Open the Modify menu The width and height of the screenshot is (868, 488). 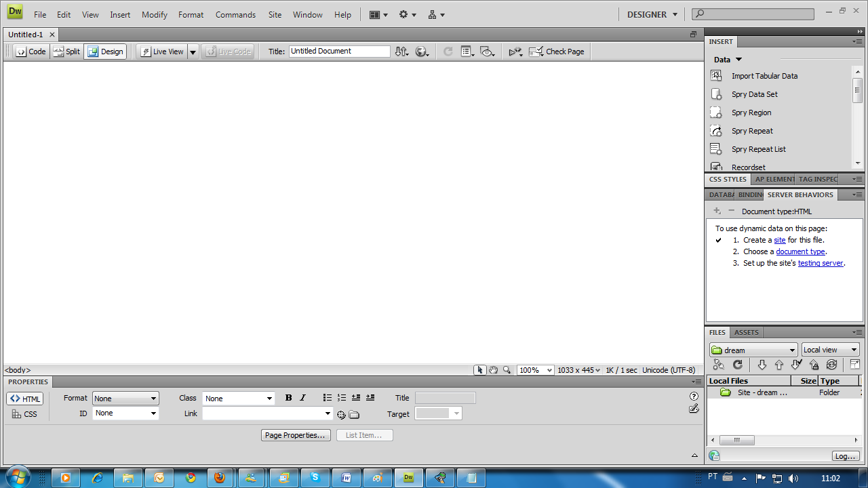(155, 14)
